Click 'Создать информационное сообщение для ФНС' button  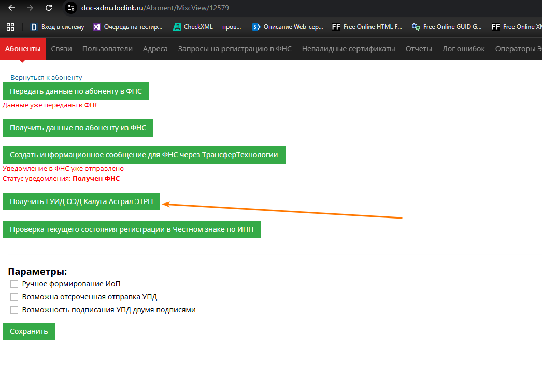[144, 155]
